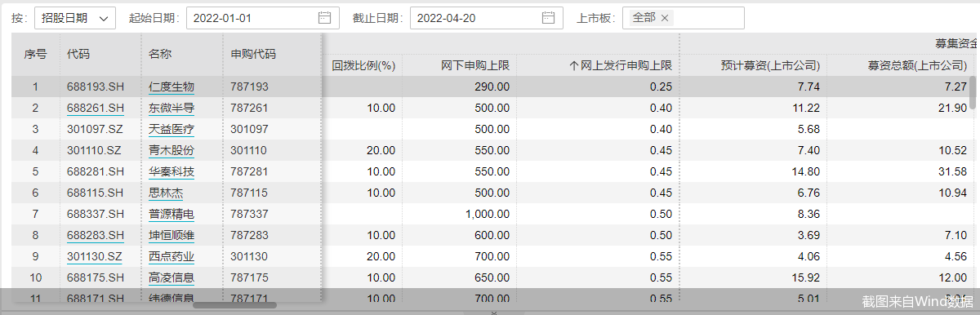The image size is (980, 315).
Task: Click the 代码 column header
Action: (x=78, y=55)
